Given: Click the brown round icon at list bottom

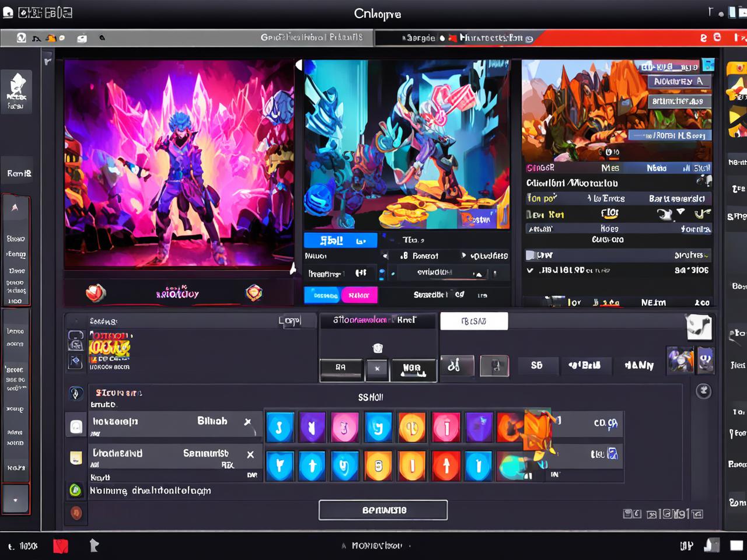Looking at the screenshot, I should [x=76, y=513].
